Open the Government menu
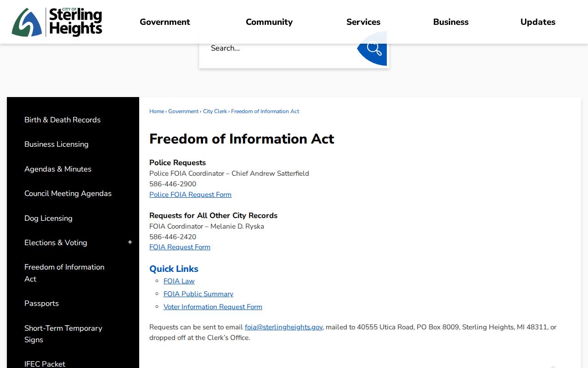588x368 pixels. (165, 22)
